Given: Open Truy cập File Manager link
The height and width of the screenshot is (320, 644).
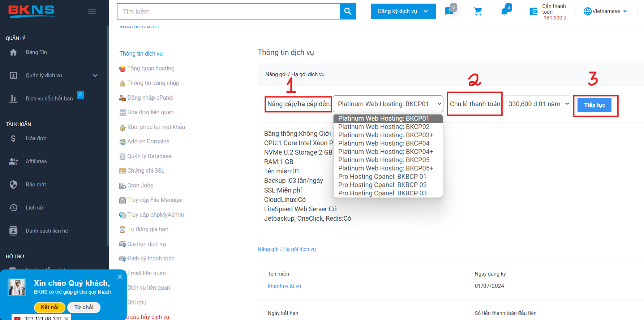Looking at the screenshot, I should pyautogui.click(x=155, y=200).
